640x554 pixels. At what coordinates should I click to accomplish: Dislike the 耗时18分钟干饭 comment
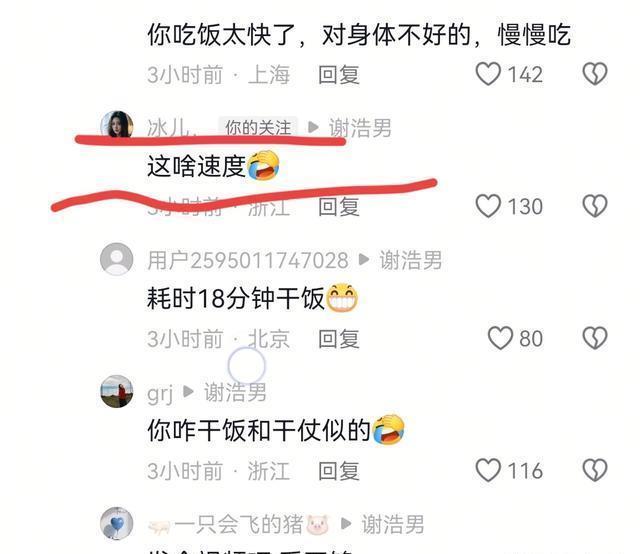[x=595, y=338]
